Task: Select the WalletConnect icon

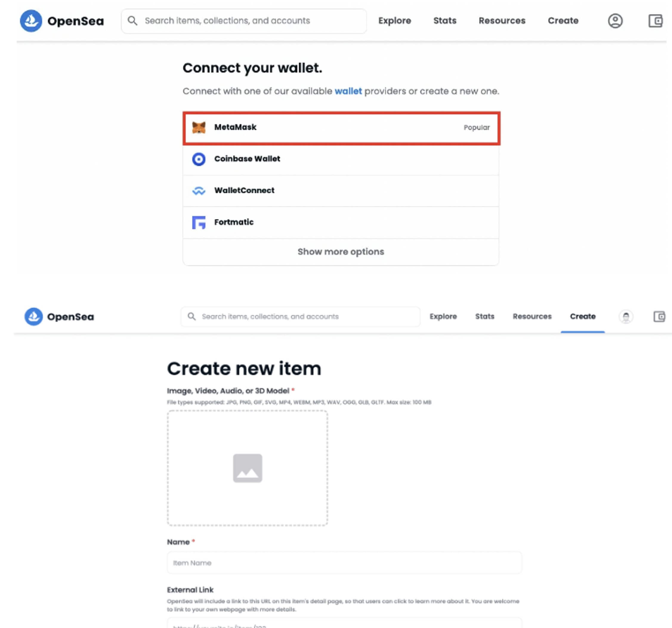Action: tap(199, 190)
